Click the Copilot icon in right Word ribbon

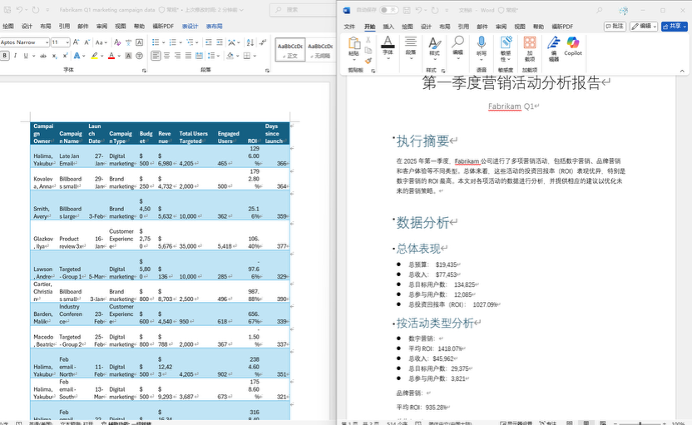tap(573, 46)
